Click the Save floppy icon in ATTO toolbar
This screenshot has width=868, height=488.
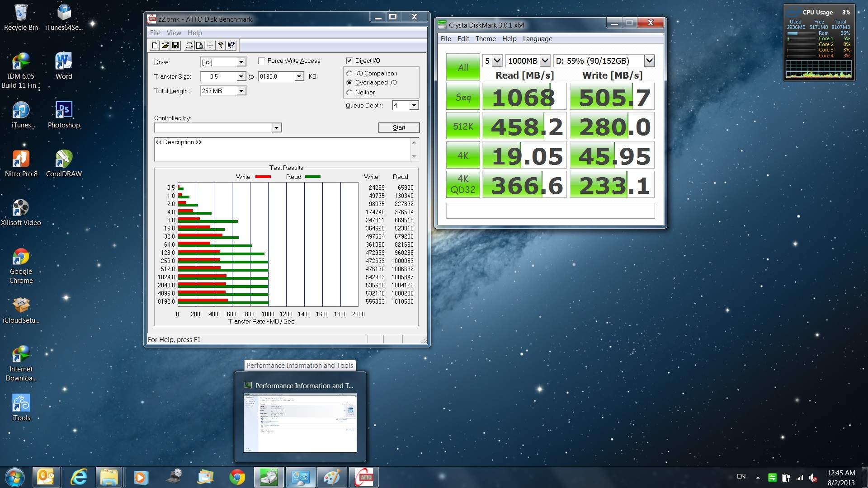coord(175,45)
